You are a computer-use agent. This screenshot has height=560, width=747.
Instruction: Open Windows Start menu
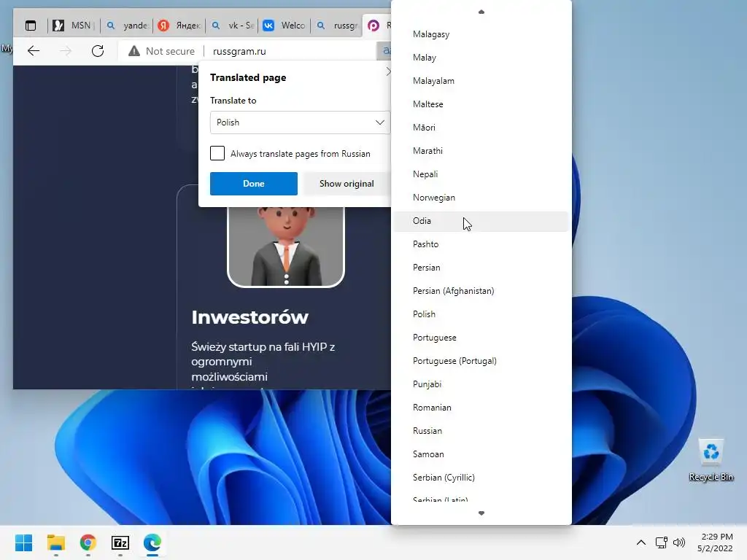coord(23,542)
